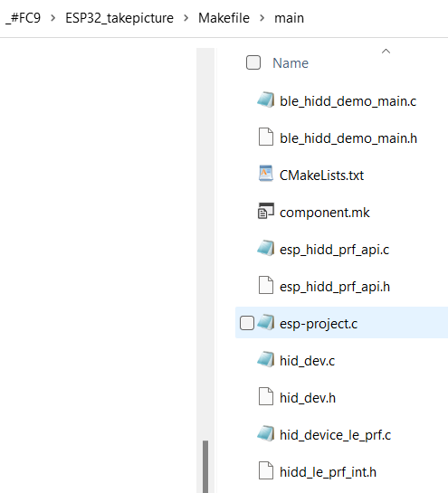Select the file name ble_hidd_demo_main.c

(348, 101)
